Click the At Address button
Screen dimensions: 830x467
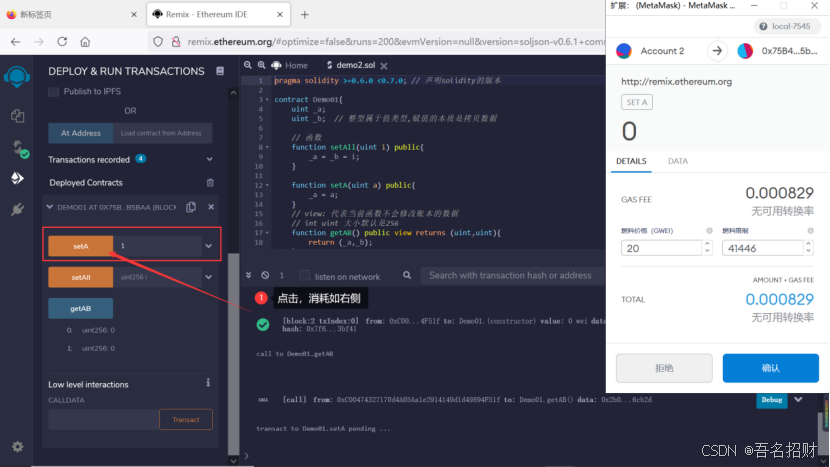coord(80,133)
